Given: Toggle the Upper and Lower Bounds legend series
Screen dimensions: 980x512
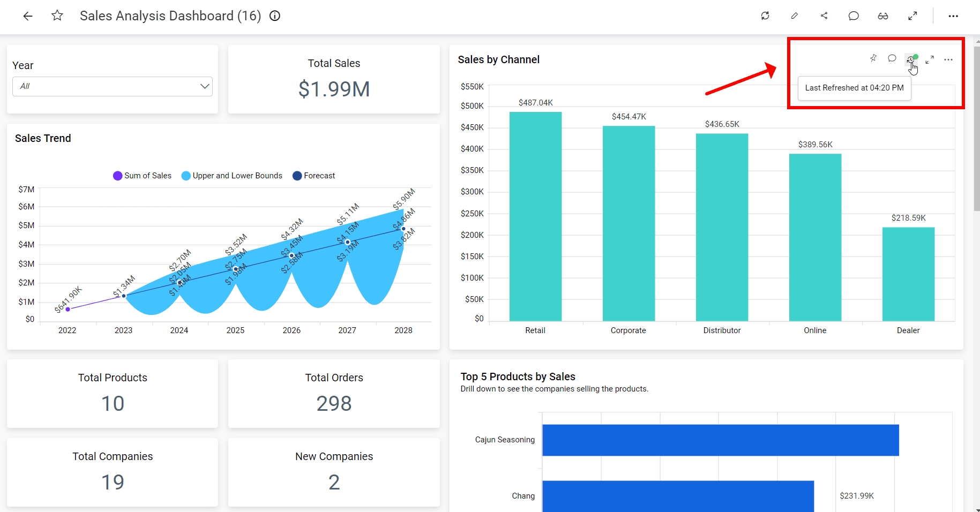Looking at the screenshot, I should pyautogui.click(x=232, y=176).
